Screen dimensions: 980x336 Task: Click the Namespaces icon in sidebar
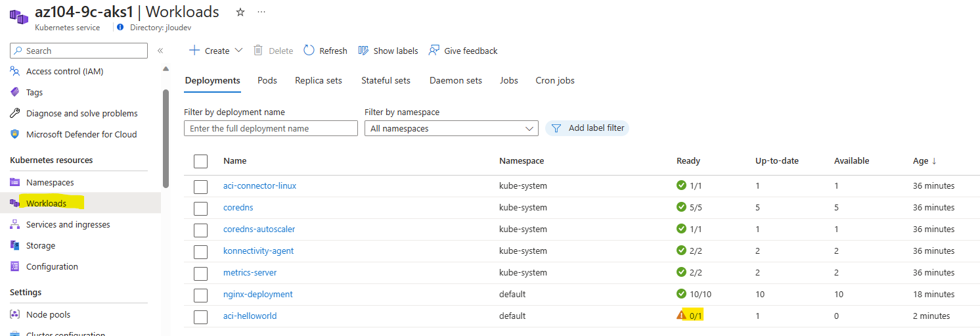coord(15,182)
